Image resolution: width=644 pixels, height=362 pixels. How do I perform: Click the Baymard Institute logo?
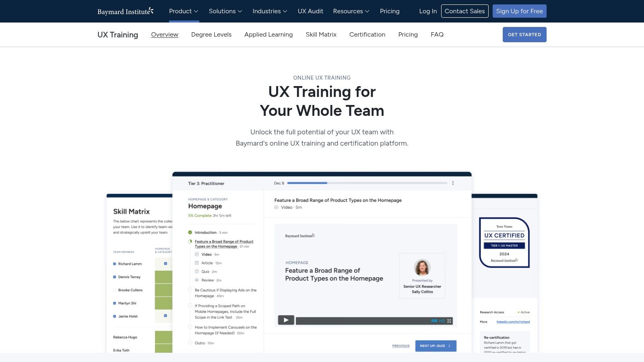pyautogui.click(x=125, y=11)
